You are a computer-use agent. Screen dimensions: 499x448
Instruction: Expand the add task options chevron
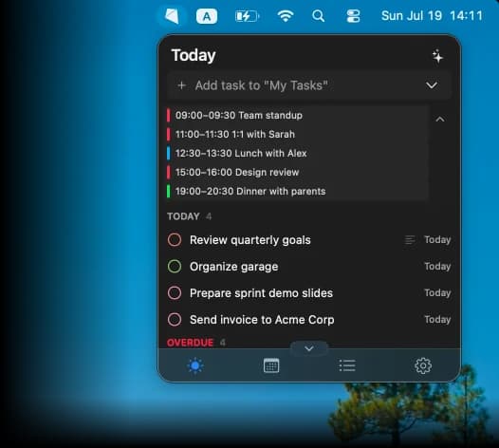point(432,85)
